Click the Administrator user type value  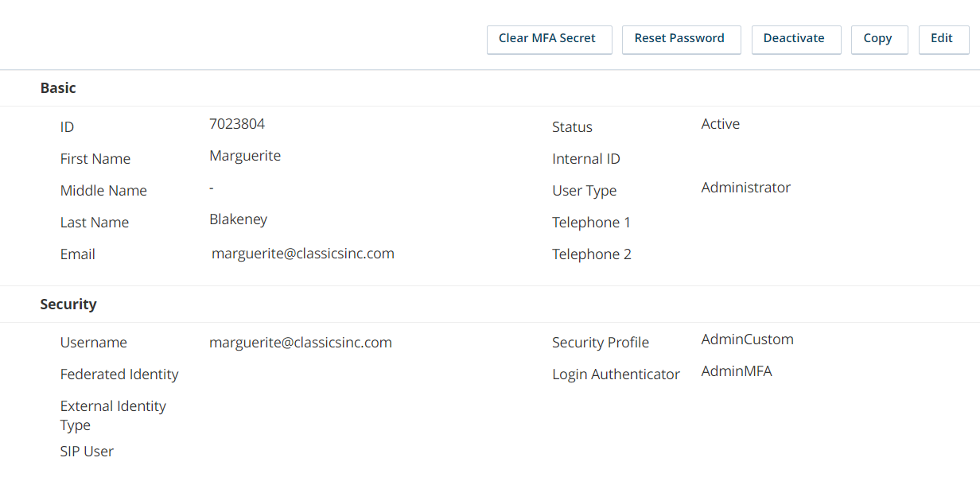point(746,188)
